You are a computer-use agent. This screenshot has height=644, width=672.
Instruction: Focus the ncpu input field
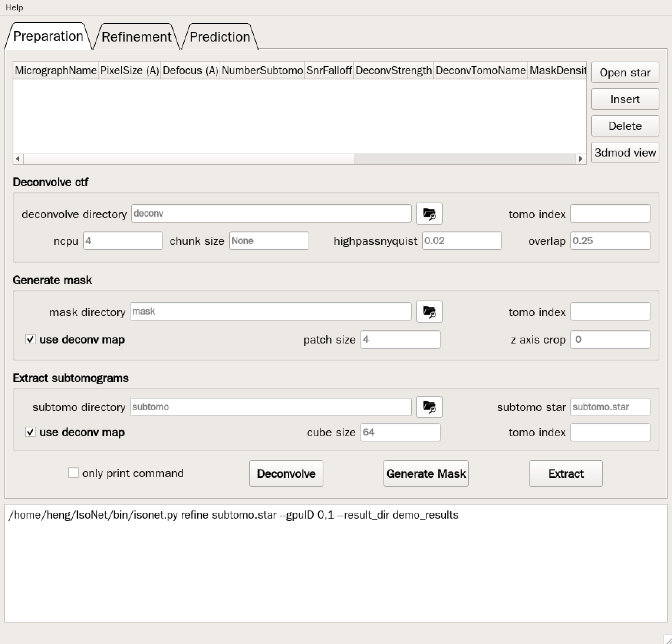pyautogui.click(x=123, y=241)
